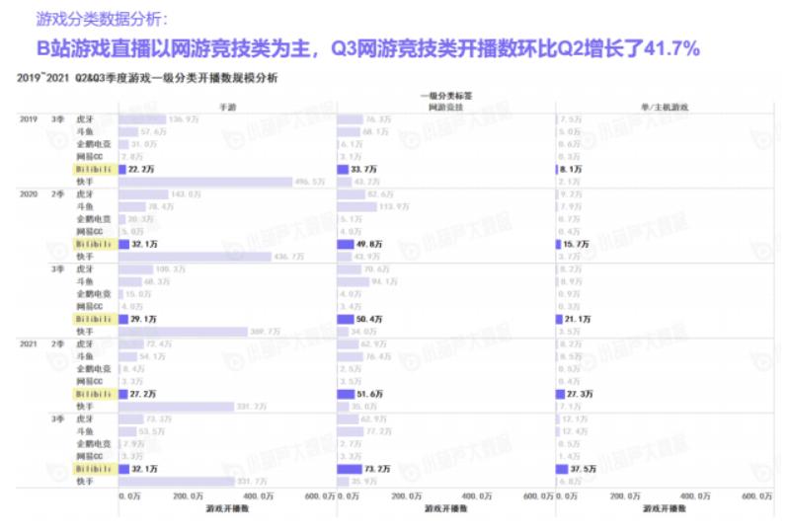Click the Bilibili label beside 29.1万

pyautogui.click(x=94, y=320)
